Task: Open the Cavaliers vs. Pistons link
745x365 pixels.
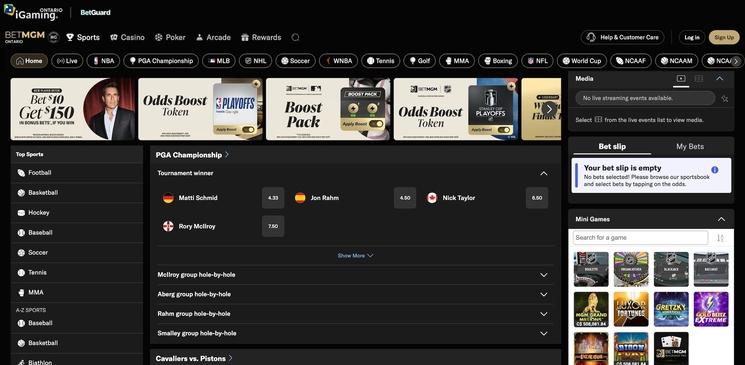Action: pos(194,358)
